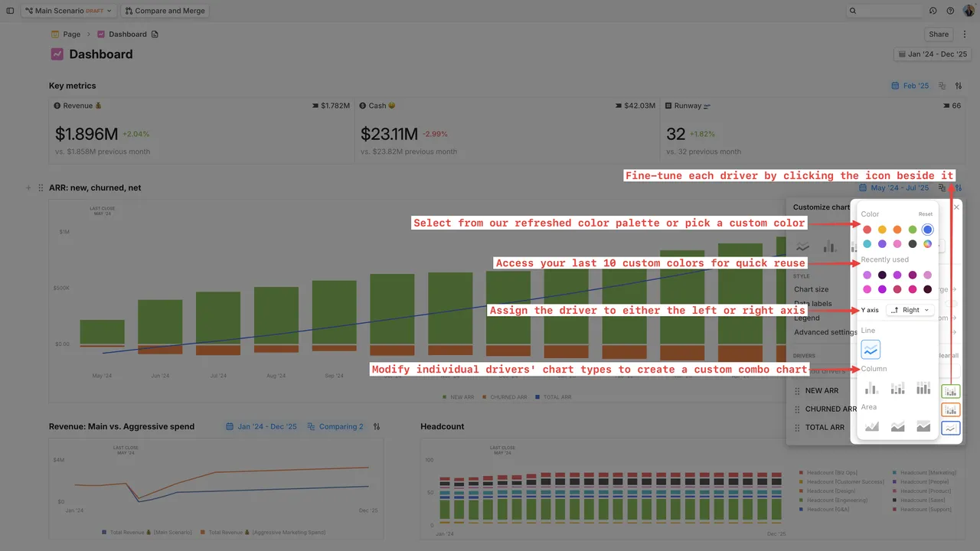The height and width of the screenshot is (551, 980).
Task: Click the search field in top bar
Action: (884, 11)
